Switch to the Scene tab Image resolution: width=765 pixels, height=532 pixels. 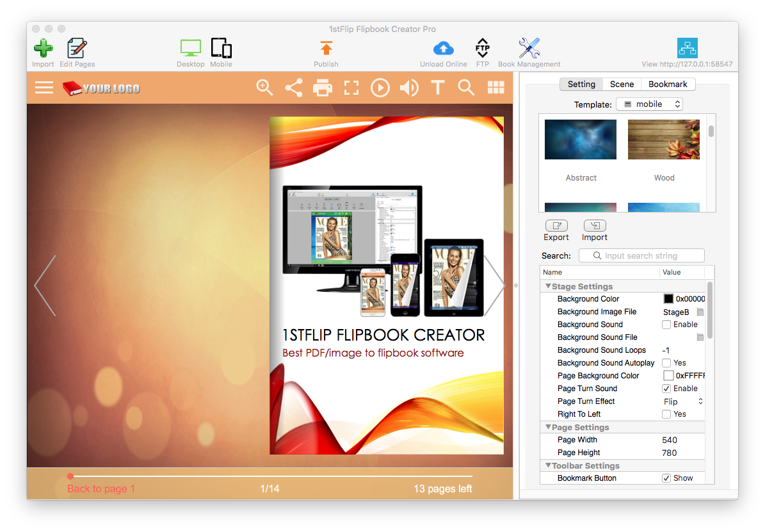pos(622,84)
